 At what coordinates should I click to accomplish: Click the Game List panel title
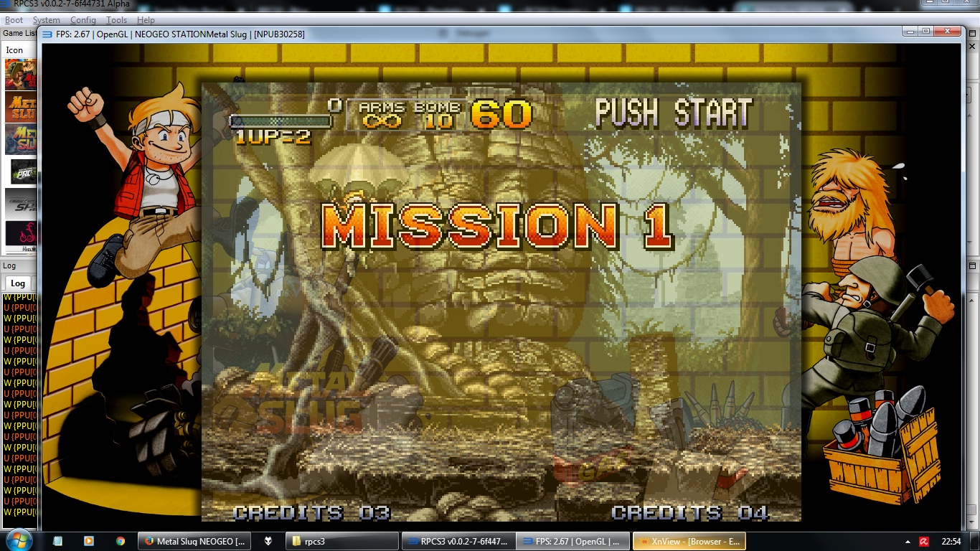coord(20,33)
